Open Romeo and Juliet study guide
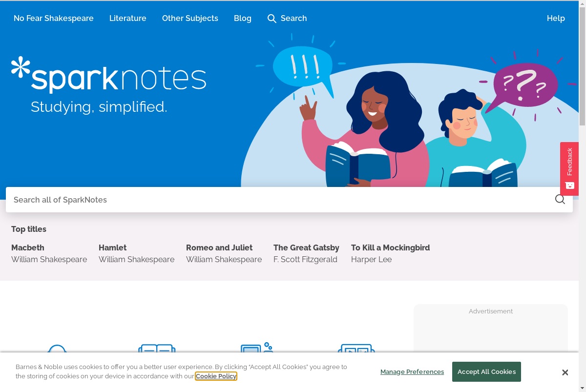Image resolution: width=586 pixels, height=392 pixels. click(x=219, y=248)
